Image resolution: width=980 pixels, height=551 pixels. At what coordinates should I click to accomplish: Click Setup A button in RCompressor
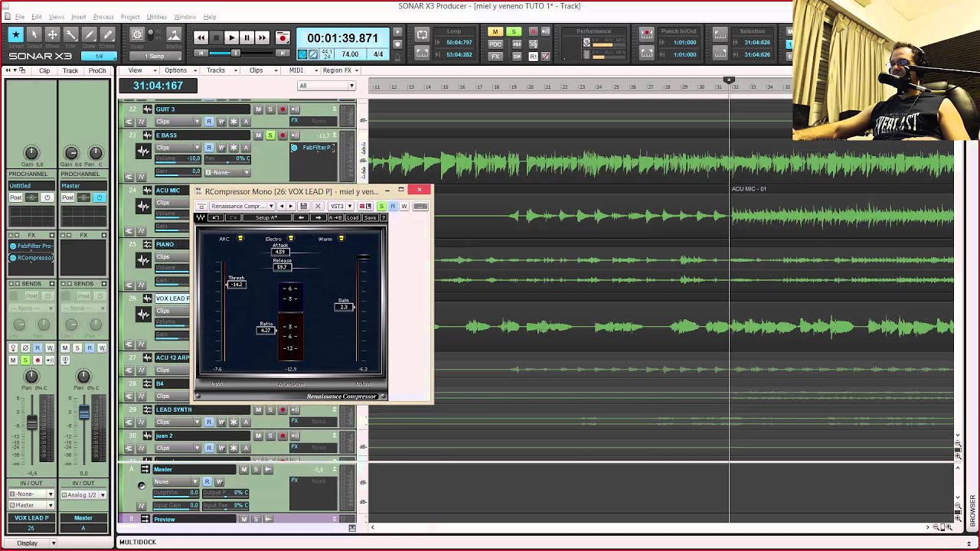[266, 218]
